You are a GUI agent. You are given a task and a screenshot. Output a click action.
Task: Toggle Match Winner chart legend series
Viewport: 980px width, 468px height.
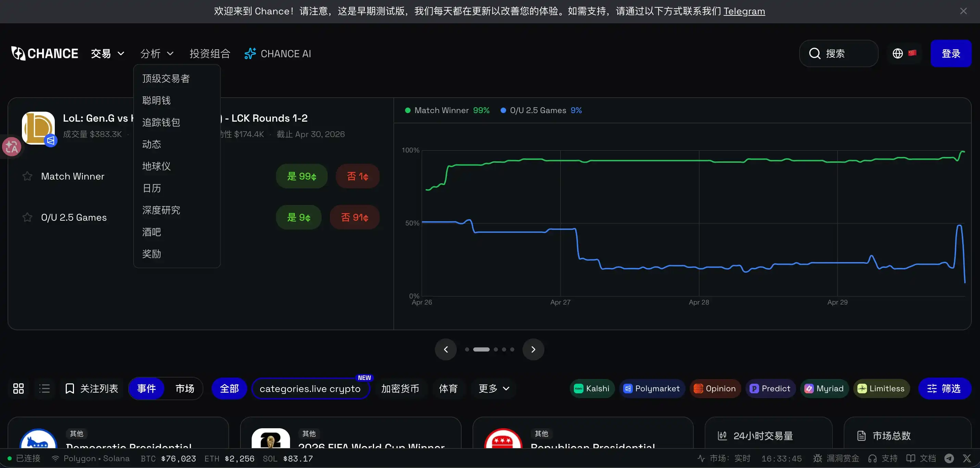tap(447, 110)
